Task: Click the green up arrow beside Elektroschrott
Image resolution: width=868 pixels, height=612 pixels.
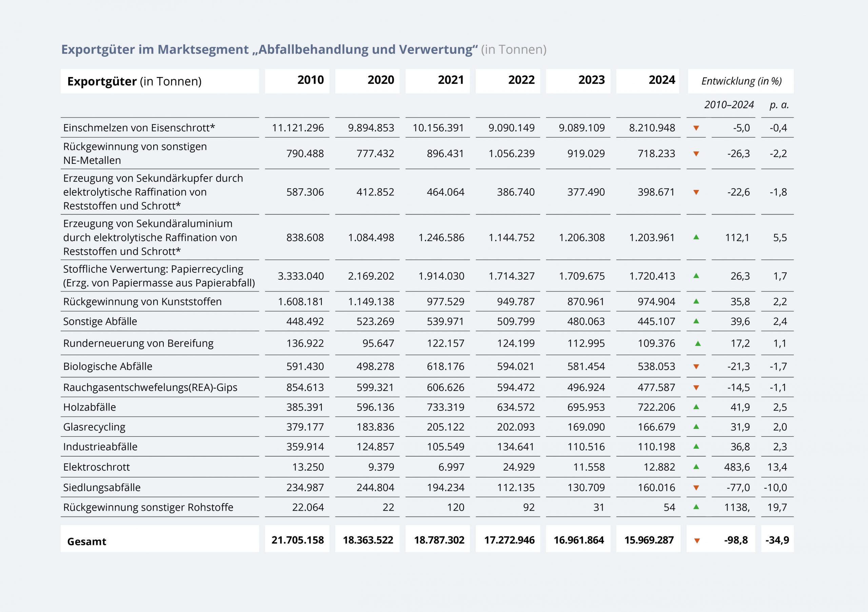Action: tap(696, 467)
